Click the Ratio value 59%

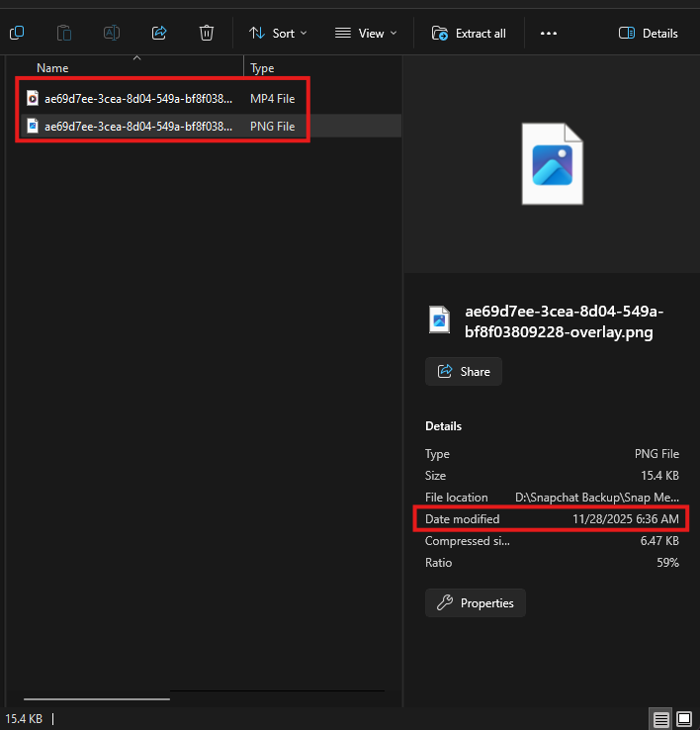tap(667, 563)
